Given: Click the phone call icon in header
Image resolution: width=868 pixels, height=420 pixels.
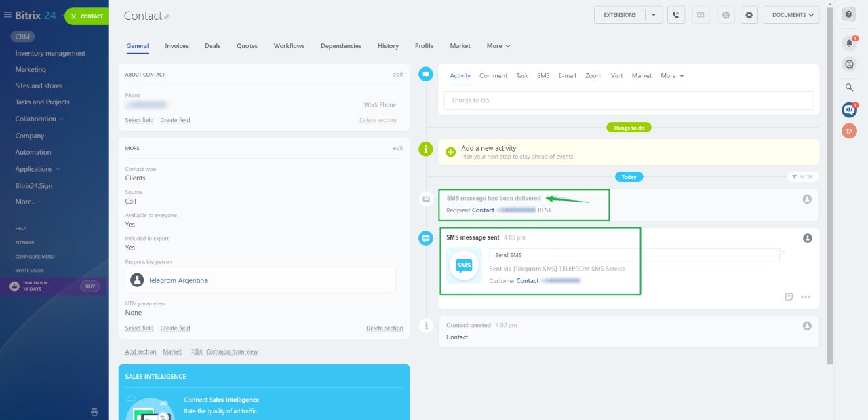Looking at the screenshot, I should [x=675, y=15].
